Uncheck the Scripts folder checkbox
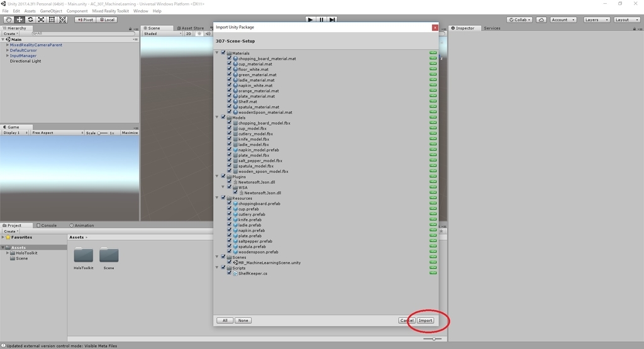644x349 pixels. tap(223, 267)
